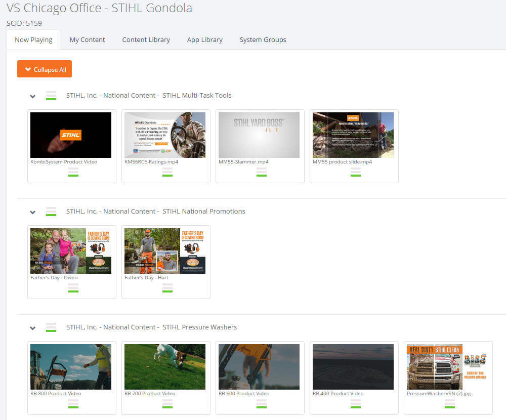506x420 pixels.
Task: Click the bars icon under RB 600 Product Video
Action: (262, 404)
